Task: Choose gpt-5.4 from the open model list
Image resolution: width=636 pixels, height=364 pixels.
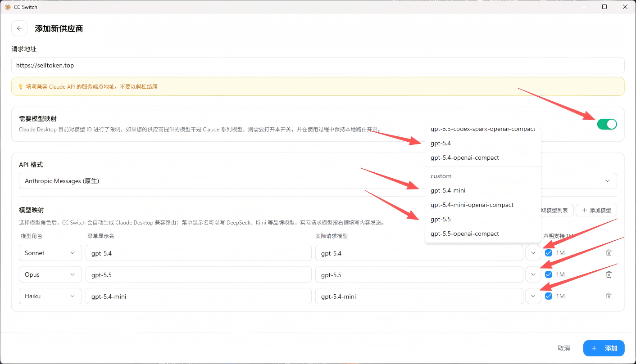Action: [x=483, y=143]
